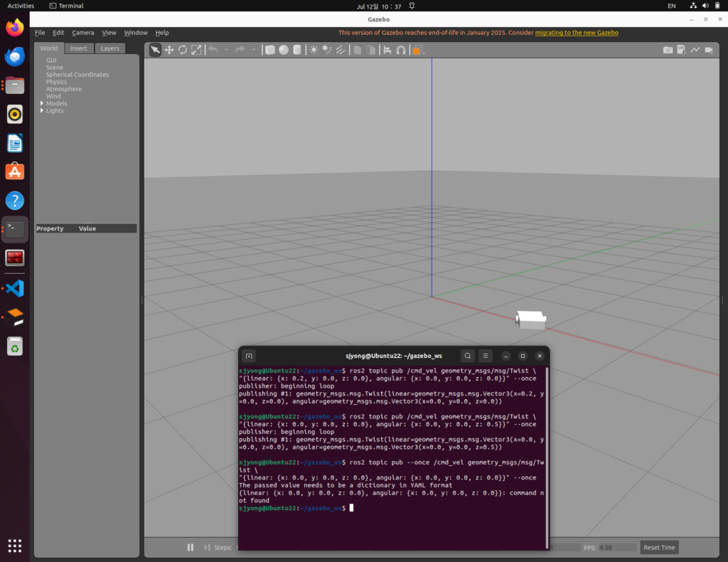
Task: Step the simulation forward once
Action: [x=207, y=547]
